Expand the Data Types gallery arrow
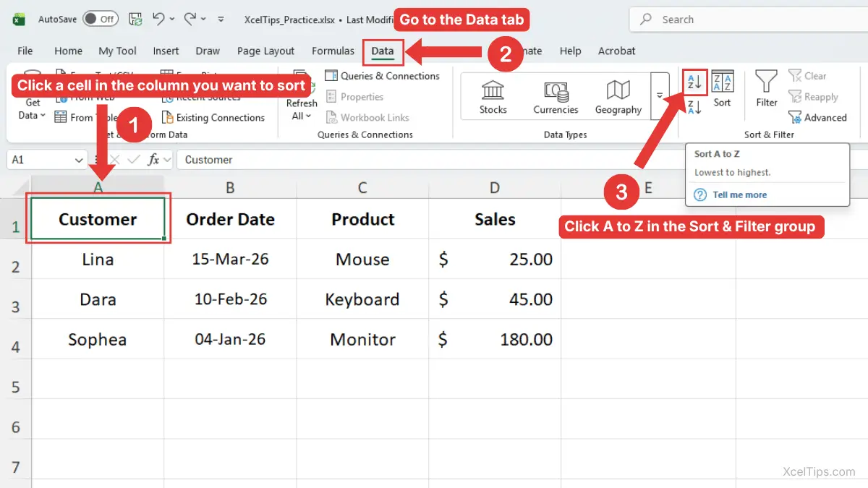 [660, 95]
